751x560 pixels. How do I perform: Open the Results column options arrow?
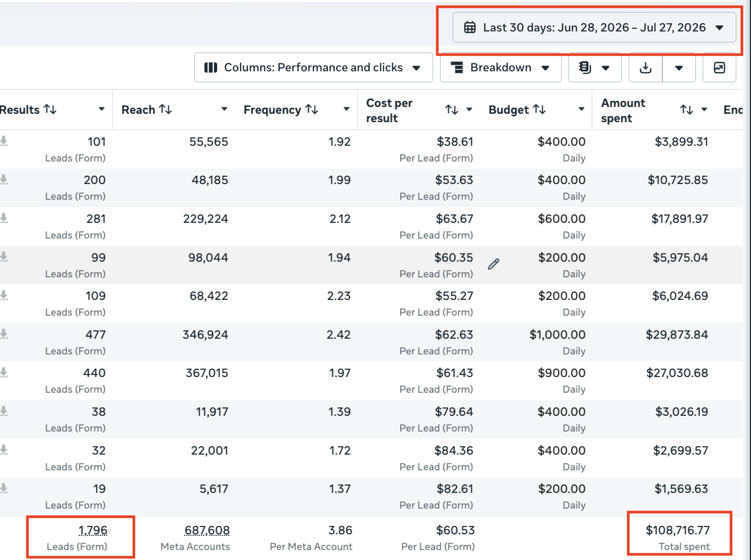102,109
